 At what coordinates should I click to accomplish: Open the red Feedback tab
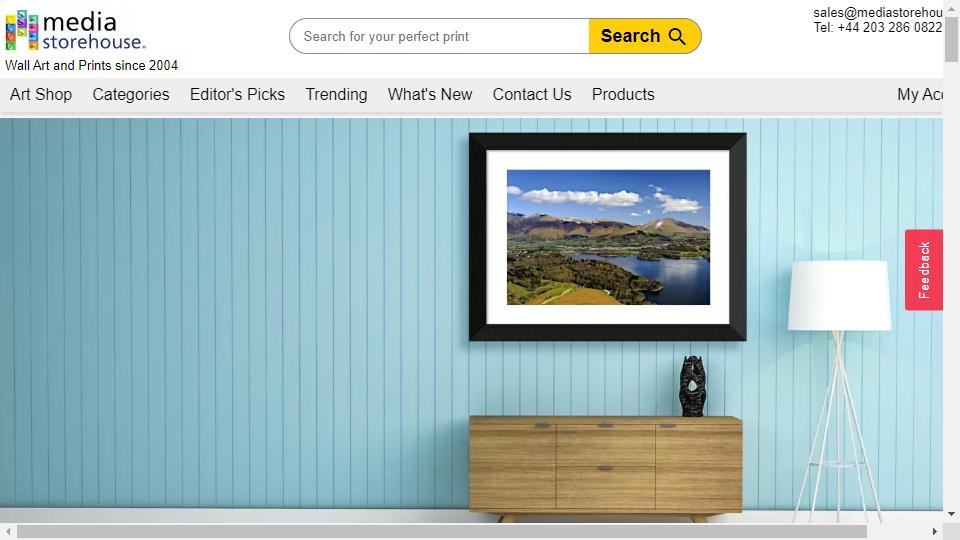(924, 270)
